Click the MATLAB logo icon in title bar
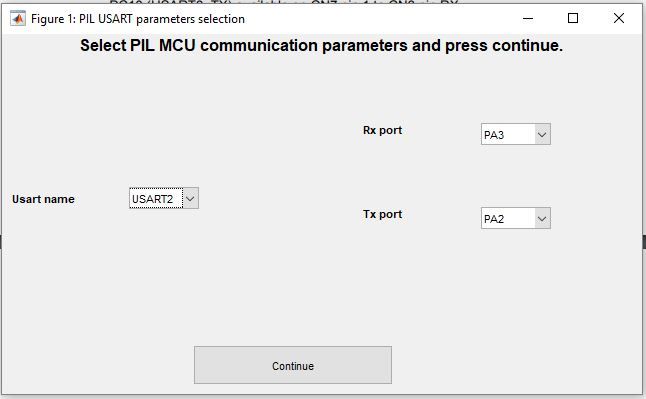 click(18, 19)
